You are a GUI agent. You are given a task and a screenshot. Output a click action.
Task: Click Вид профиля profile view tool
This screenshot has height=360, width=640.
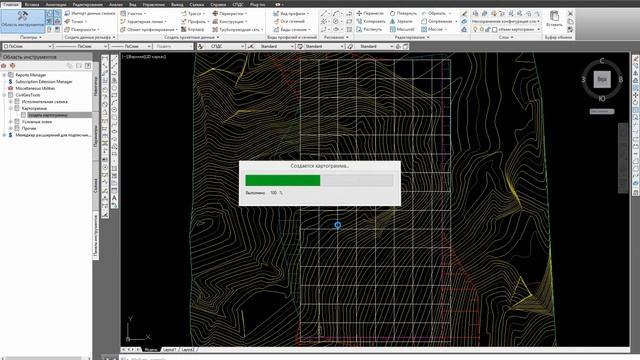tap(291, 13)
